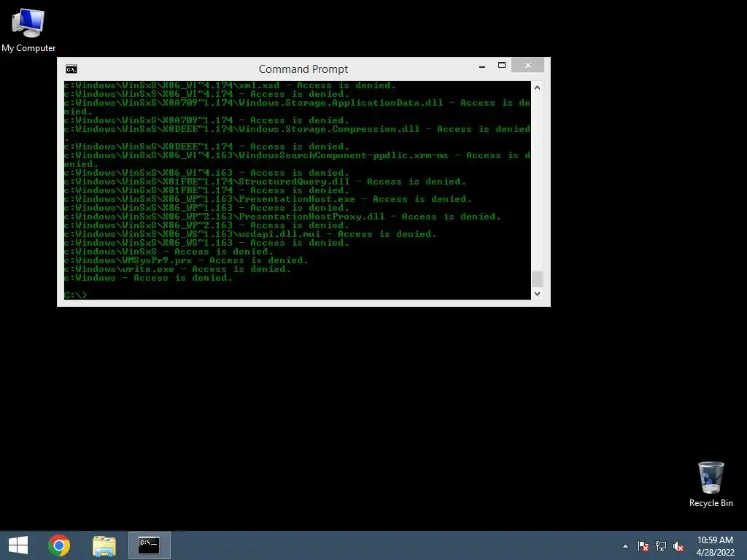747x560 pixels.
Task: Click the Windows Start button
Action: (18, 545)
